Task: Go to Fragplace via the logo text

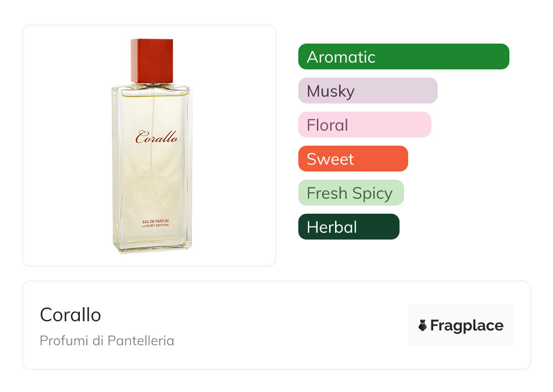Action: (x=467, y=325)
